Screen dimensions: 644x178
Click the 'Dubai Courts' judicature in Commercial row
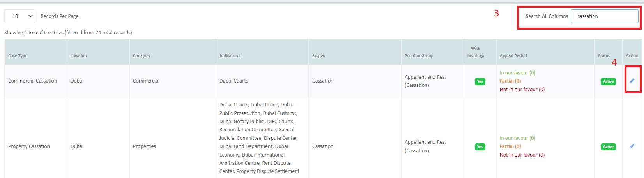[x=234, y=81]
